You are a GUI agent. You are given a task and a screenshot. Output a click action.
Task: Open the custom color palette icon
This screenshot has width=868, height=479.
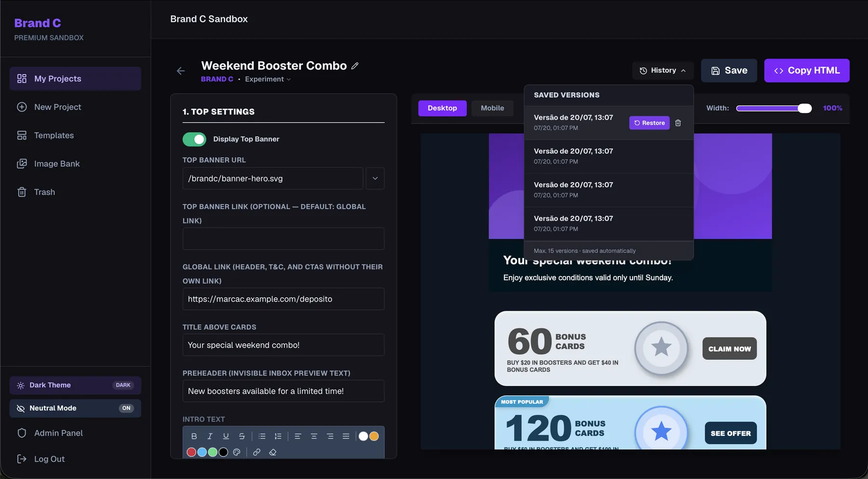pos(236,452)
